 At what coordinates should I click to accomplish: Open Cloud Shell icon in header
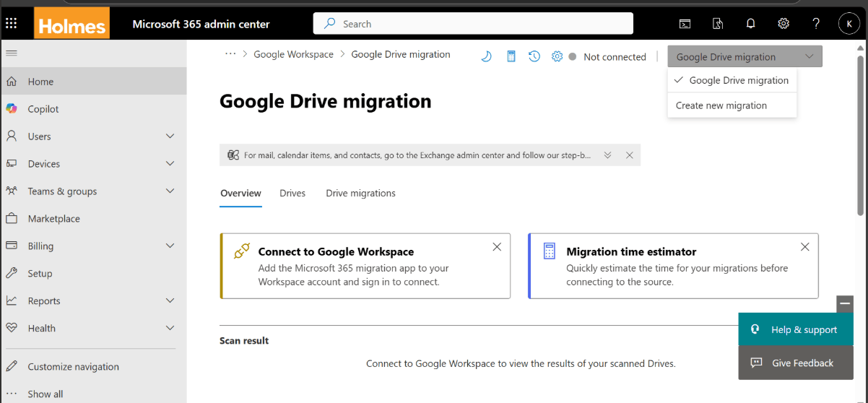tap(685, 24)
